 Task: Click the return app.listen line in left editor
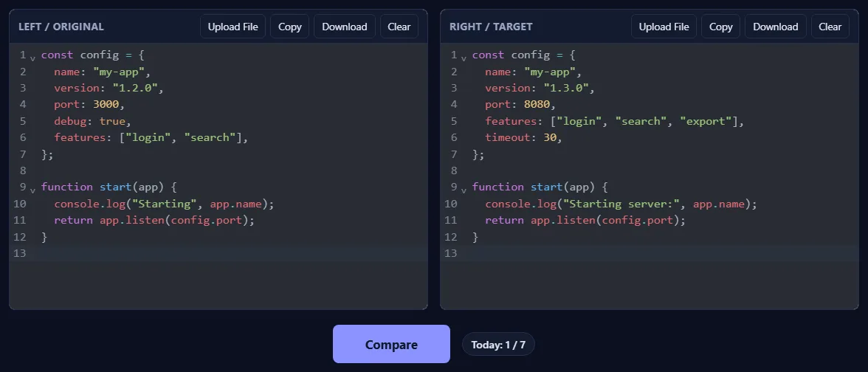pos(154,220)
